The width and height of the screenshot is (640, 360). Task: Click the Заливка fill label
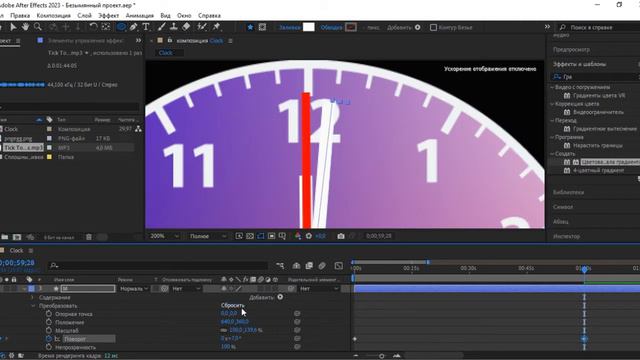click(289, 27)
